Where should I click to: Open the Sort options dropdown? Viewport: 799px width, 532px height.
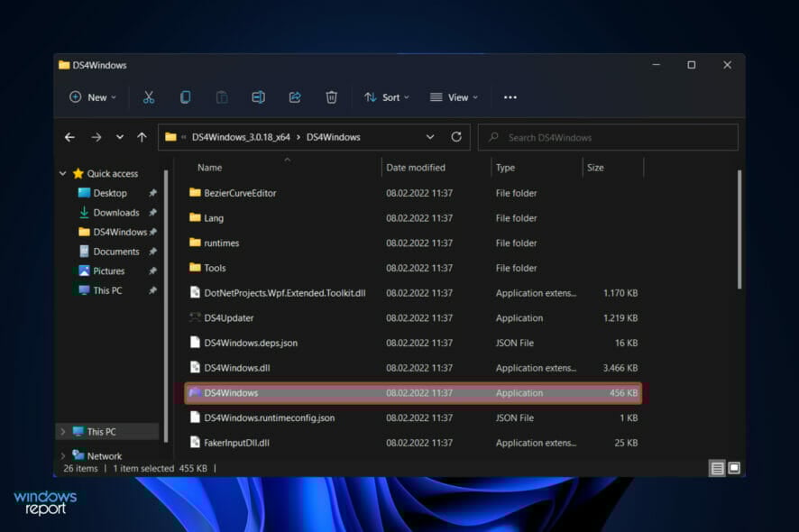click(386, 97)
